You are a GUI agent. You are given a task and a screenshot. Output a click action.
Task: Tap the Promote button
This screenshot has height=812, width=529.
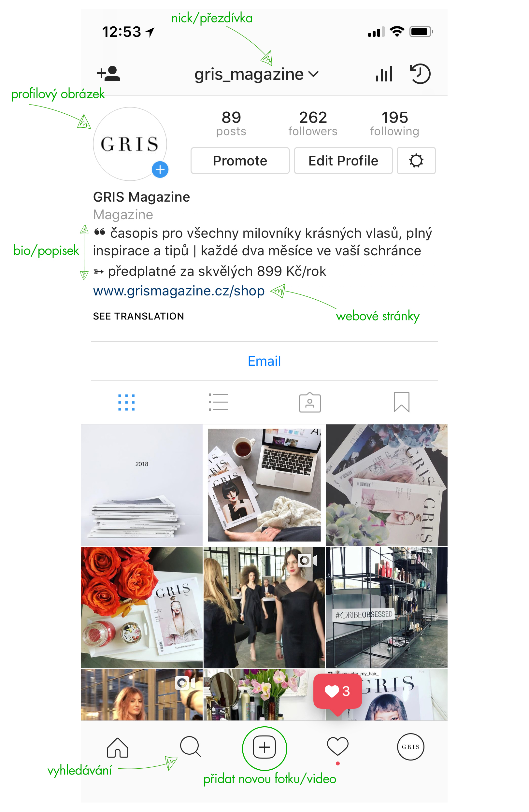click(240, 161)
